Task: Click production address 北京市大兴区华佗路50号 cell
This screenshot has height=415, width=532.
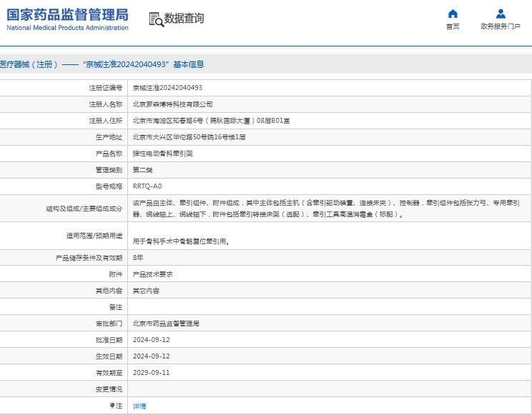Action: pos(189,137)
